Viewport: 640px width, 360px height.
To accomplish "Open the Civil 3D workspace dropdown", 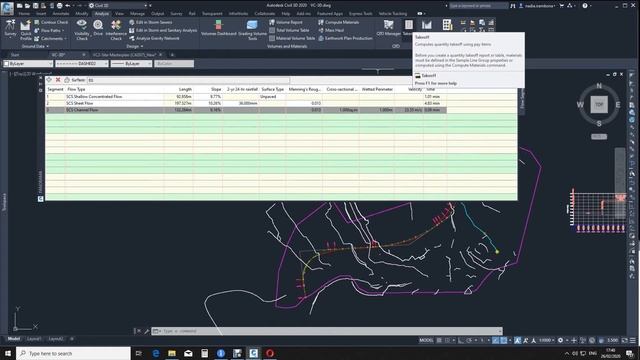I will point(118,6).
